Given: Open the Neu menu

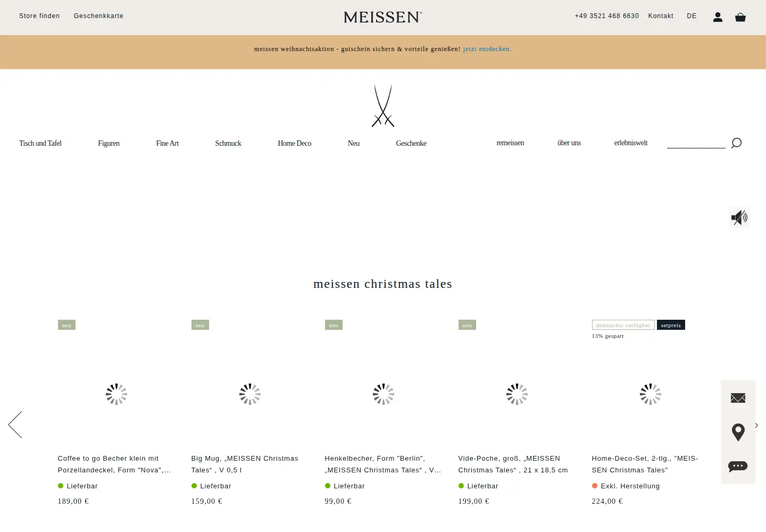Looking at the screenshot, I should [x=354, y=144].
